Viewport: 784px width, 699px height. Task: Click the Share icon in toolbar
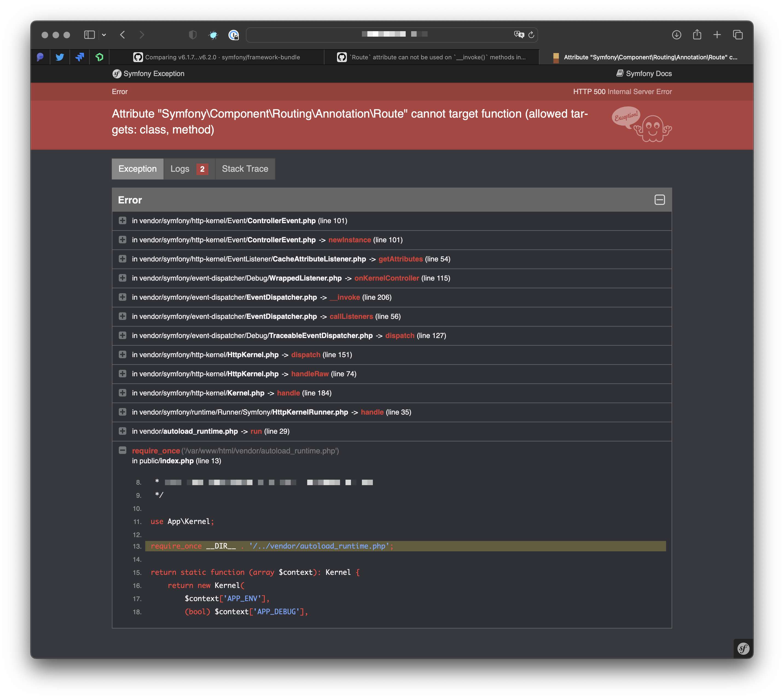[x=697, y=35]
